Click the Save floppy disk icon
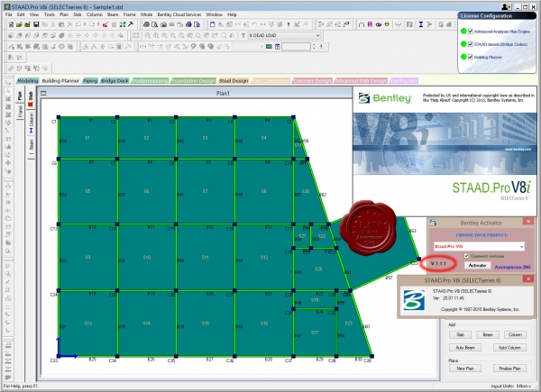Image resolution: width=541 pixels, height=392 pixels. pyautogui.click(x=36, y=24)
